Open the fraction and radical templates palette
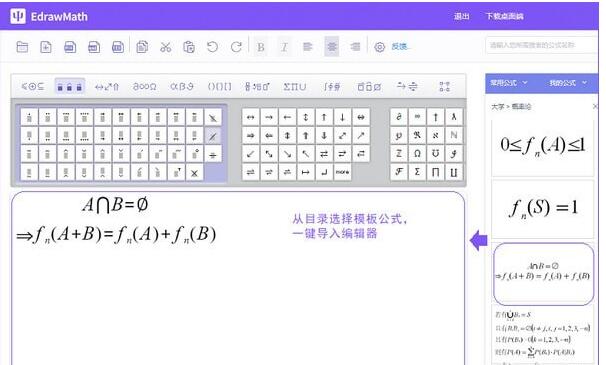The image size is (606, 365). pyautogui.click(x=257, y=87)
